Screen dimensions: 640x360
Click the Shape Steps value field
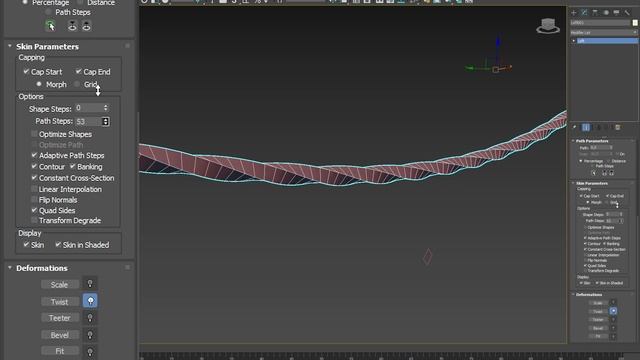pos(89,108)
